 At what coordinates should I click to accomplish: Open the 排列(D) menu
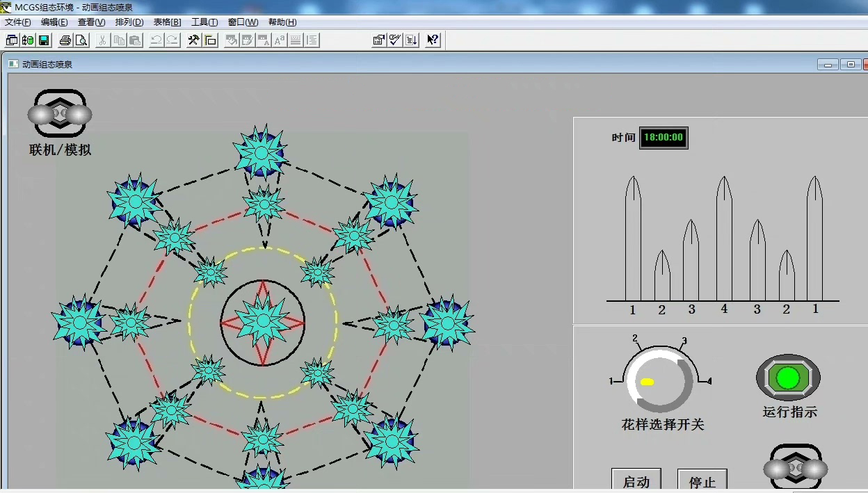129,22
